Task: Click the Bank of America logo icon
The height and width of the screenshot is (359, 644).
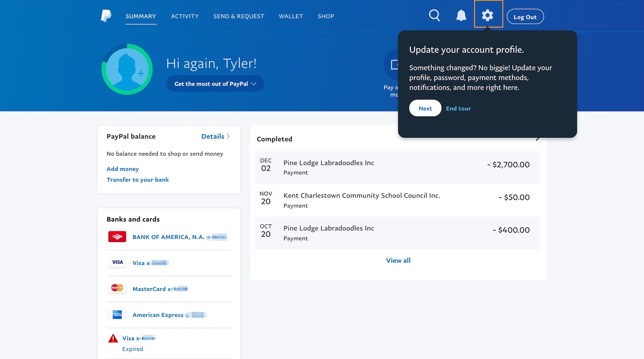Action: (117, 237)
